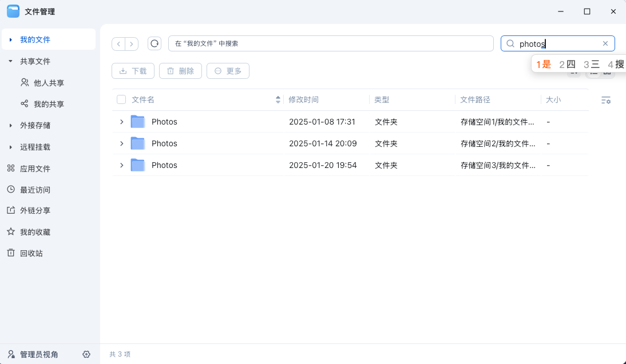Click the 管理员视角 user icon
This screenshot has width=626, height=364.
coord(11,354)
